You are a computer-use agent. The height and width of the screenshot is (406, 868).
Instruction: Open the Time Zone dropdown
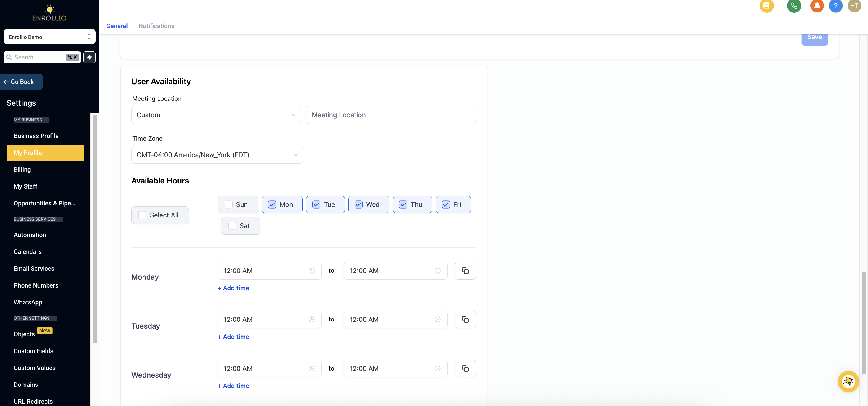tap(217, 155)
